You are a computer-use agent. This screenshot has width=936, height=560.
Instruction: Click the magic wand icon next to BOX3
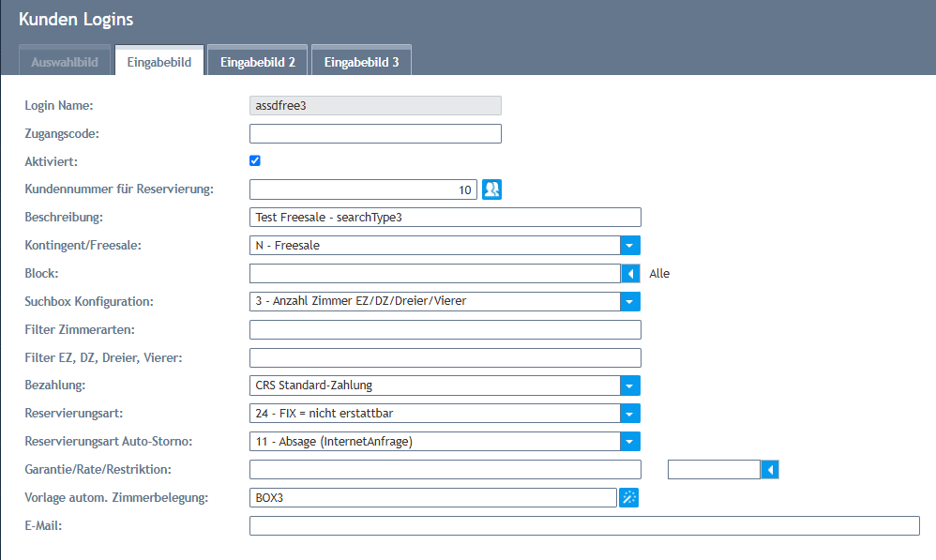[628, 497]
